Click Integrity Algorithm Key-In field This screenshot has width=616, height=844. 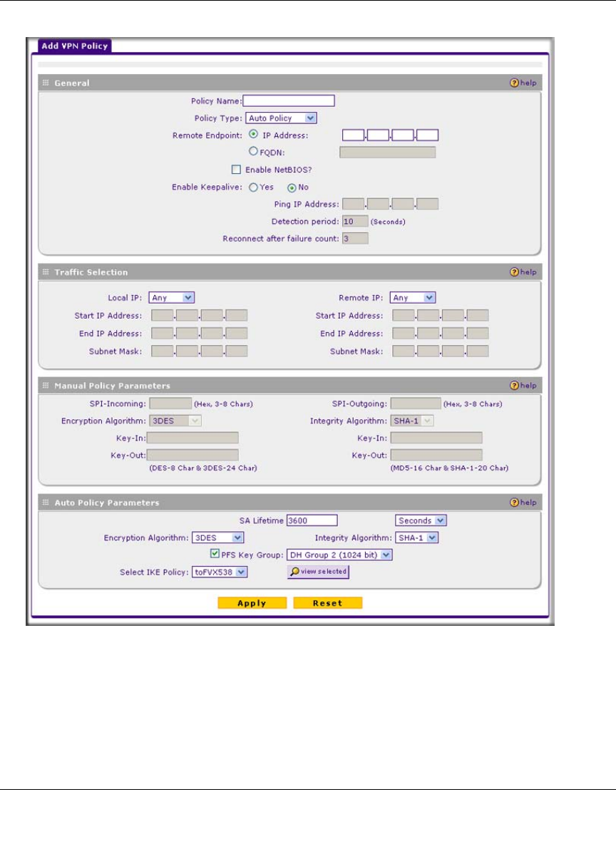(436, 438)
